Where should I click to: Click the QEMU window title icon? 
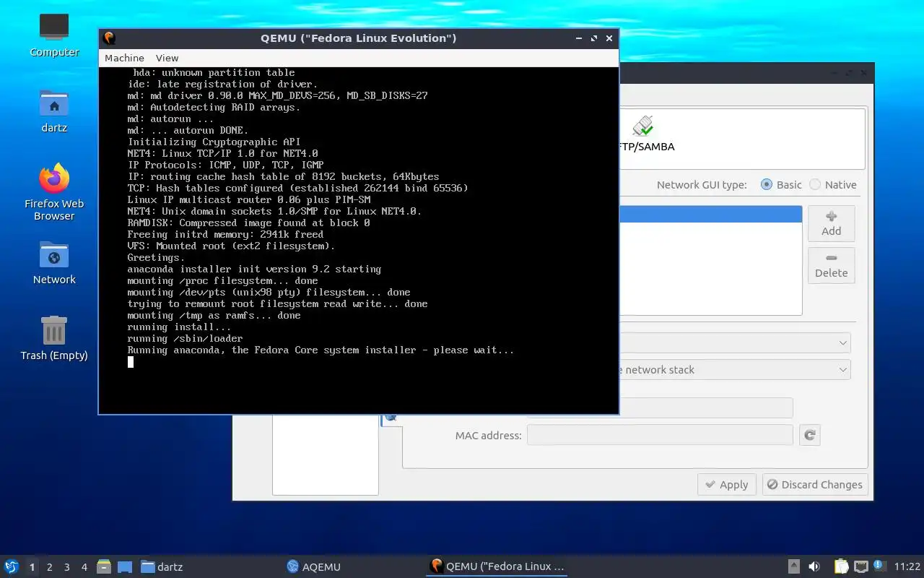(x=110, y=38)
